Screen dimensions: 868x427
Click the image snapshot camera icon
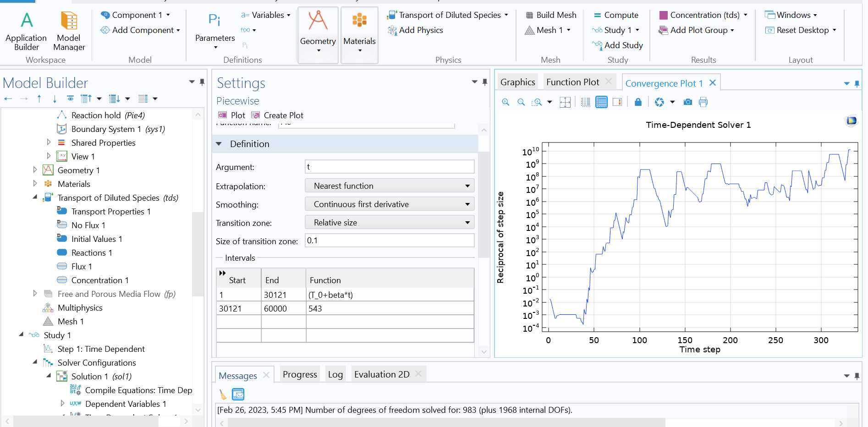tap(687, 102)
